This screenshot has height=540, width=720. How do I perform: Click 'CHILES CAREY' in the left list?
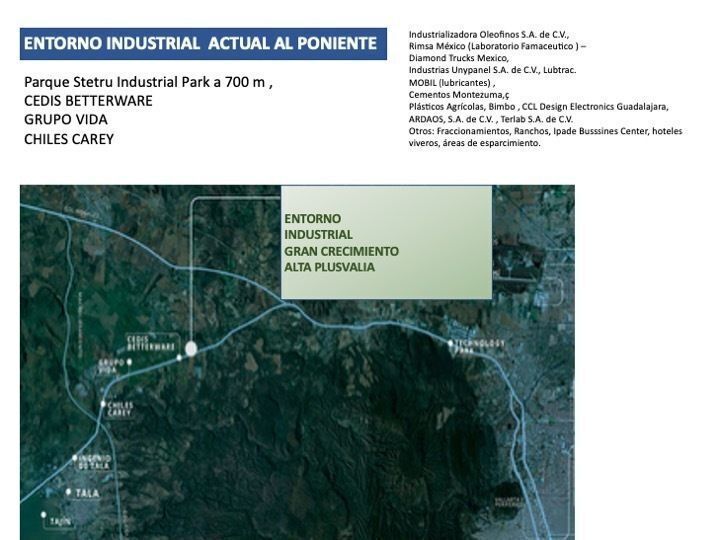[69, 139]
